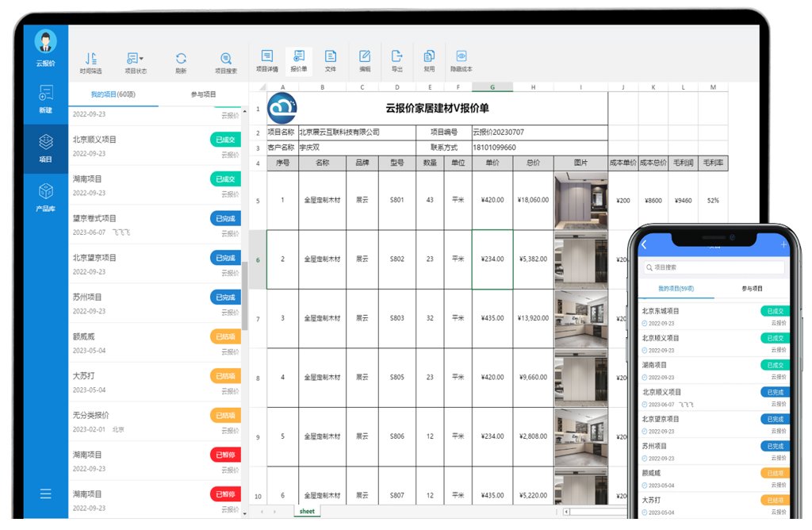This screenshot has width=812, height=530.
Task: Select the column A header
Action: pyautogui.click(x=283, y=87)
